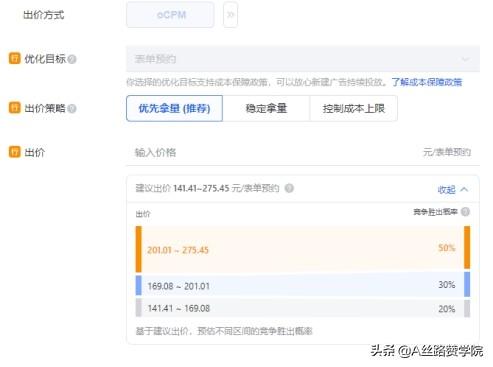This screenshot has width=493, height=367.
Task: Open the 优化目标 dropdown showing 表单预约
Action: coord(303,59)
